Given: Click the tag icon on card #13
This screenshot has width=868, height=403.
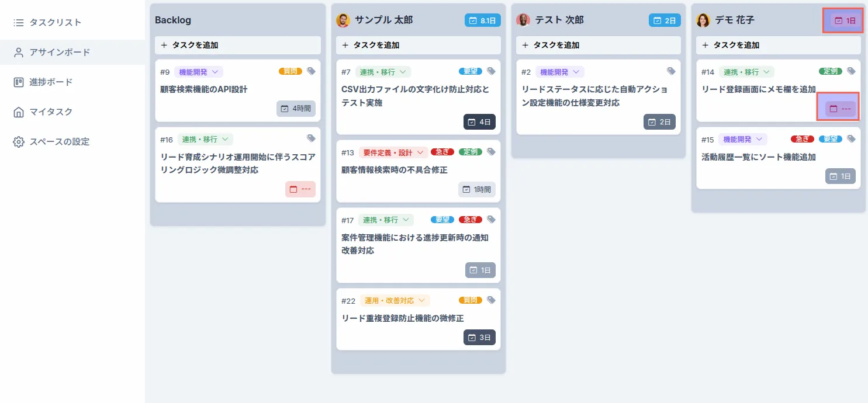Looking at the screenshot, I should pyautogui.click(x=491, y=152).
